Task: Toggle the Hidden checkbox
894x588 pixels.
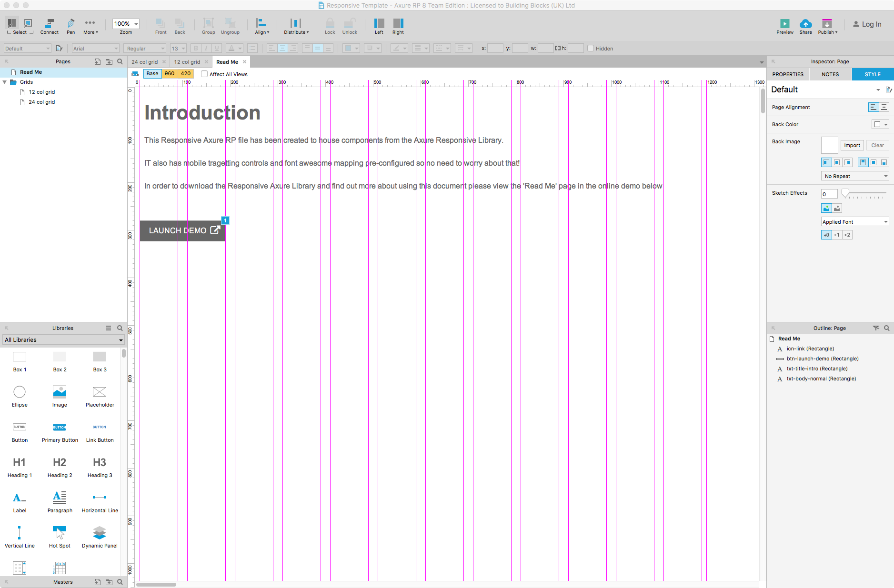Action: [x=591, y=49]
